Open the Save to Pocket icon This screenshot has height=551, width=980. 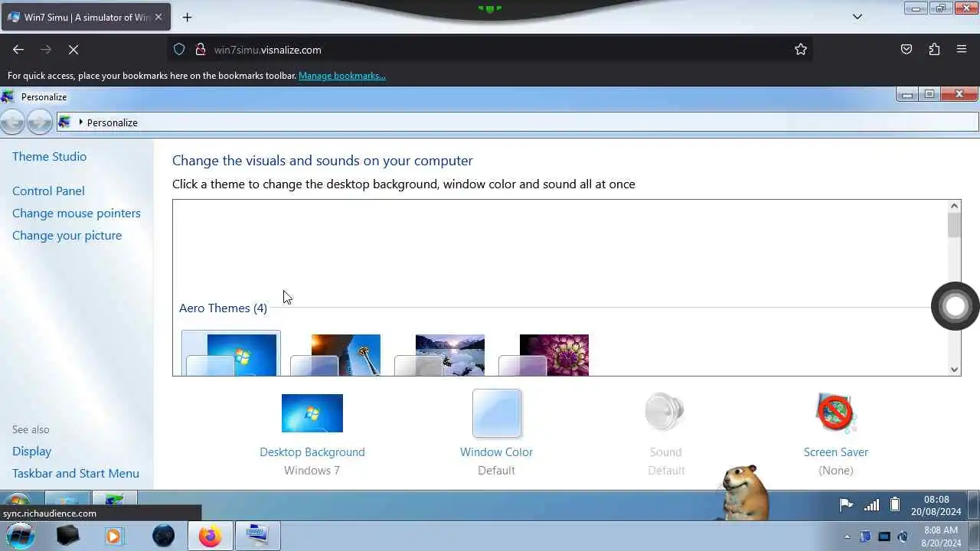906,49
